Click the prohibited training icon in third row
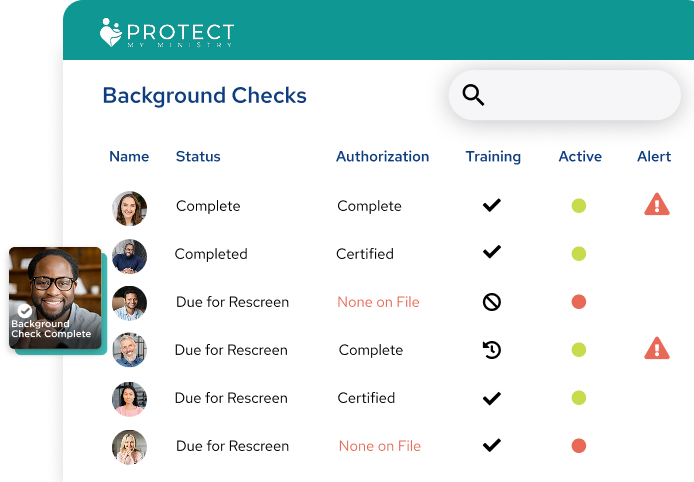 click(x=492, y=302)
